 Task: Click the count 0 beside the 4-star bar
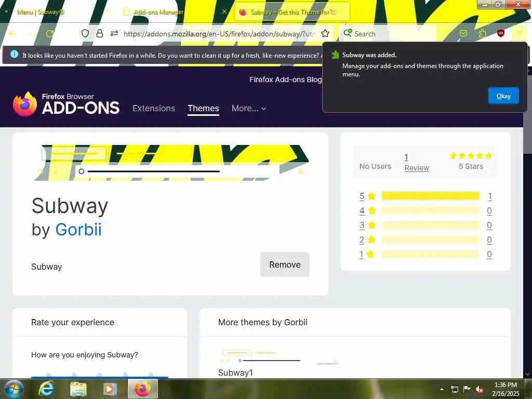click(489, 211)
